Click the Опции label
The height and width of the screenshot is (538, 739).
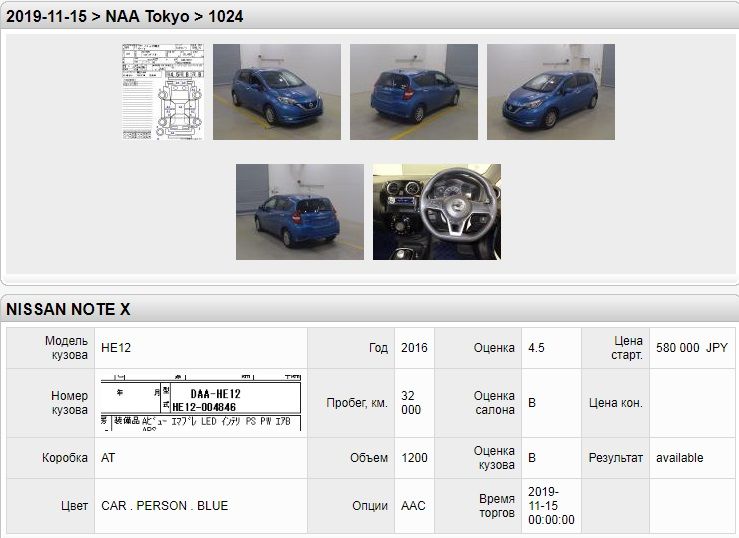370,505
